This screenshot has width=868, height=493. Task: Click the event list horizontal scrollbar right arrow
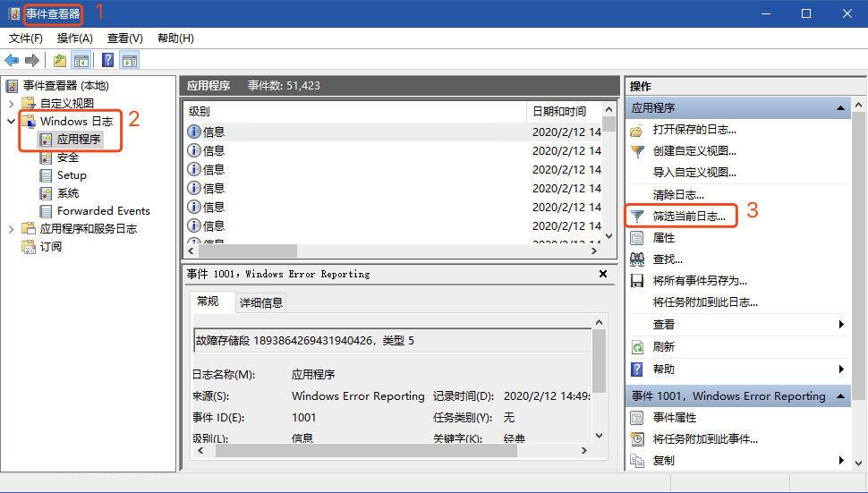coord(594,251)
